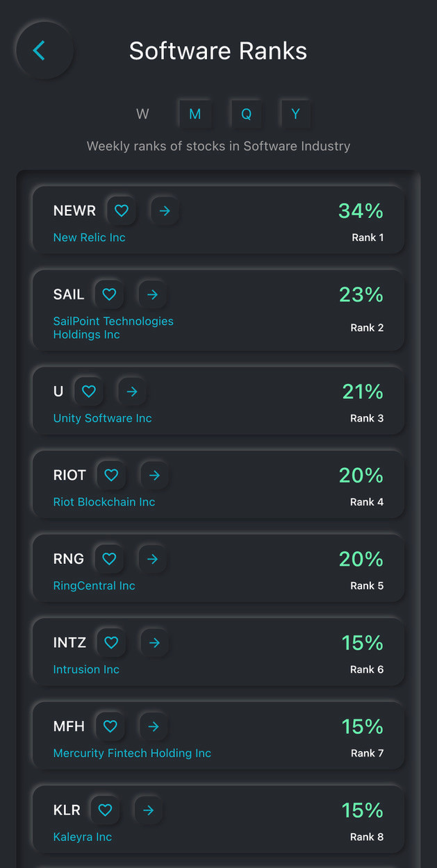437x868 pixels.
Task: Open Unity Software arrow icon
Action: pyautogui.click(x=132, y=392)
